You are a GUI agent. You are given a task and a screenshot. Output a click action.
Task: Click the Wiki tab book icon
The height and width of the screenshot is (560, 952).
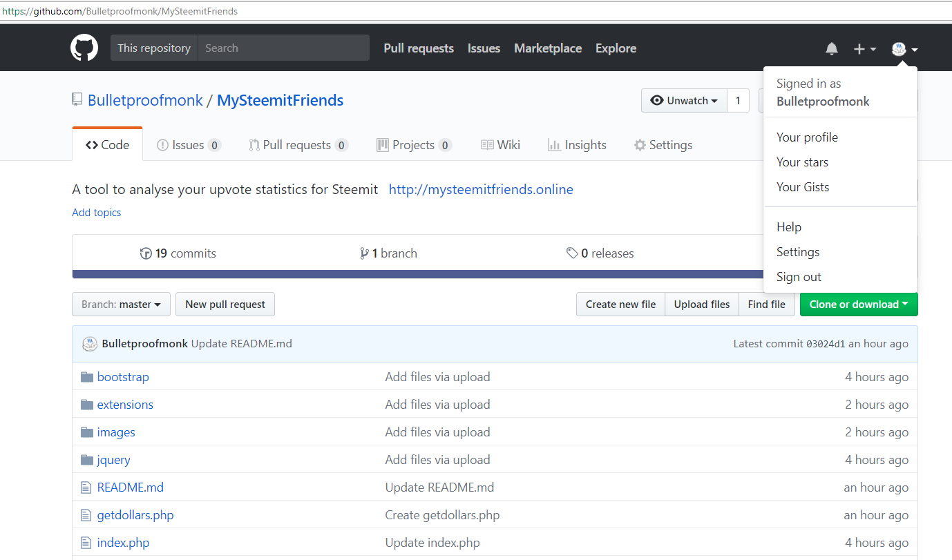click(x=487, y=145)
